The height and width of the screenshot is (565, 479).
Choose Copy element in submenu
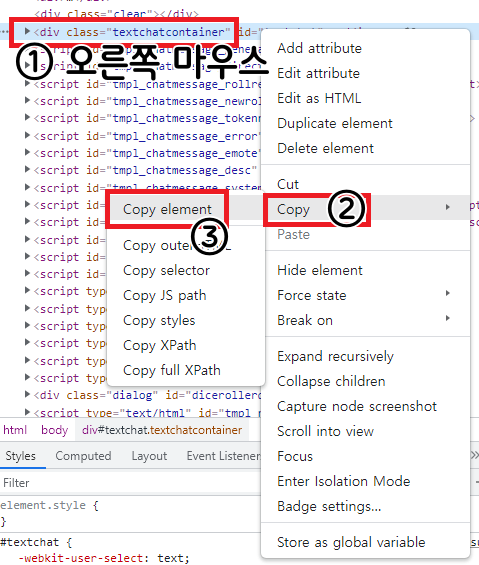[168, 209]
